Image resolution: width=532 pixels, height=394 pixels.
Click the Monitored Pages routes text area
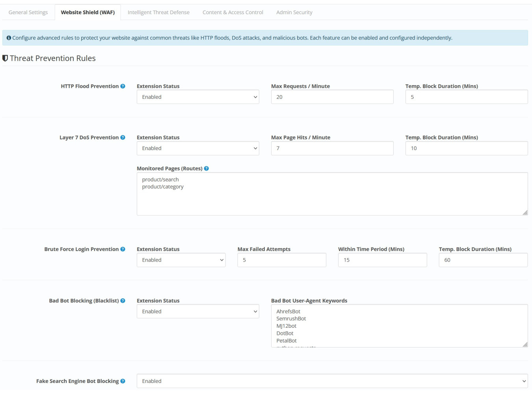[332, 194]
